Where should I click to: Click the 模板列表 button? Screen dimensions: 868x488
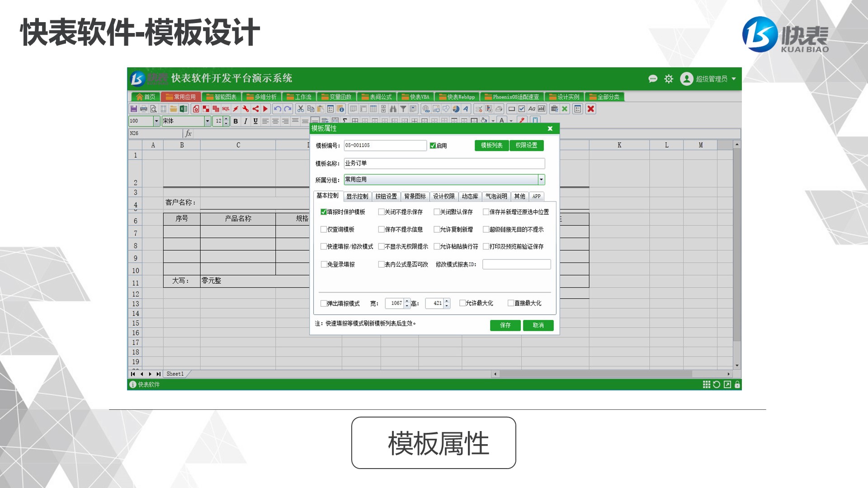pyautogui.click(x=492, y=145)
